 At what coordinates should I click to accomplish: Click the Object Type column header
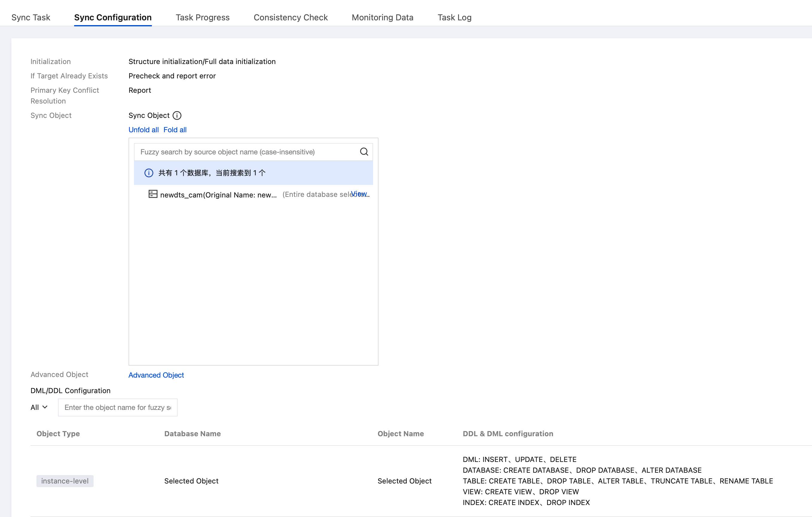pos(58,434)
